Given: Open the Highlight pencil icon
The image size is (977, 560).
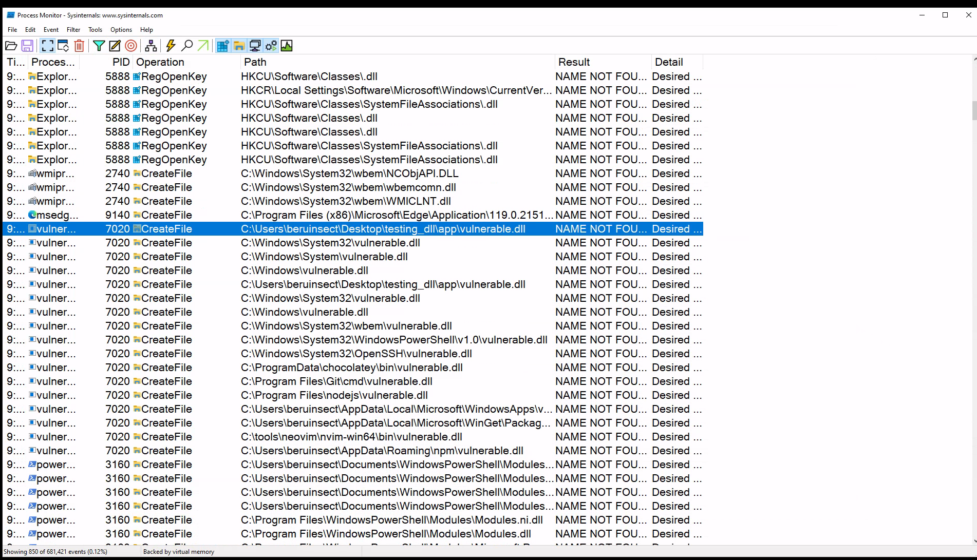Looking at the screenshot, I should point(115,46).
